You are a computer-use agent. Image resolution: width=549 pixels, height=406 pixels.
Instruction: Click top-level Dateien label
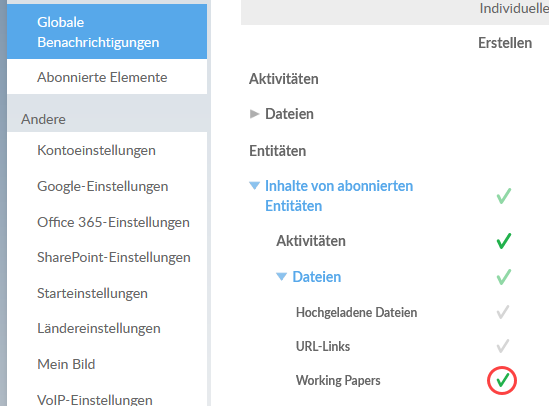pos(289,114)
